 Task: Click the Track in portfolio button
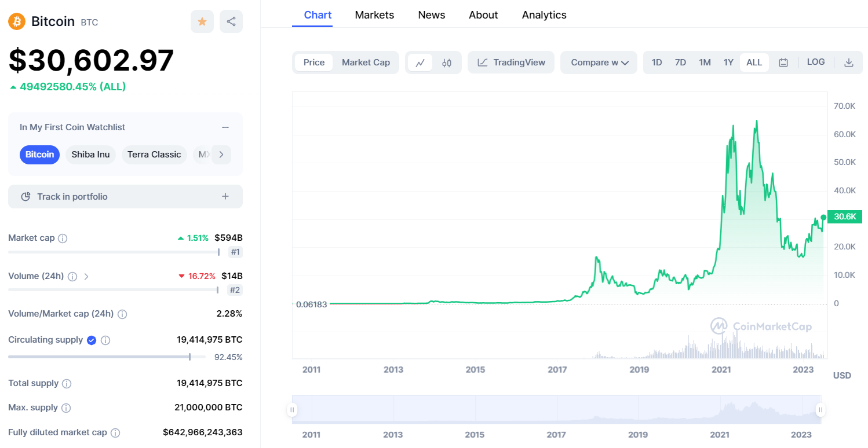click(x=125, y=197)
